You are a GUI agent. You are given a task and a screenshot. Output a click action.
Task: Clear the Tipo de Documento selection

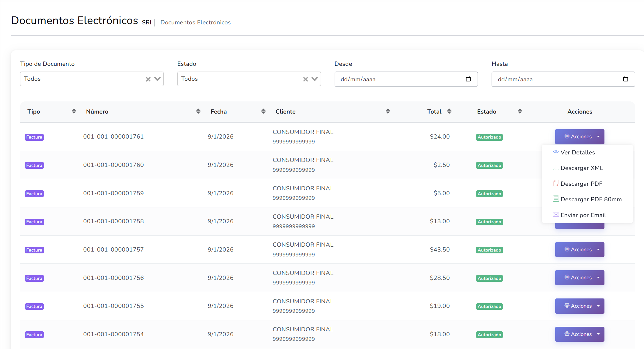148,79
